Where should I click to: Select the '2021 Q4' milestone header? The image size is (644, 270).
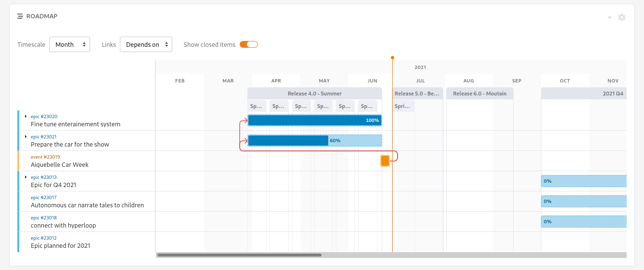tap(584, 94)
